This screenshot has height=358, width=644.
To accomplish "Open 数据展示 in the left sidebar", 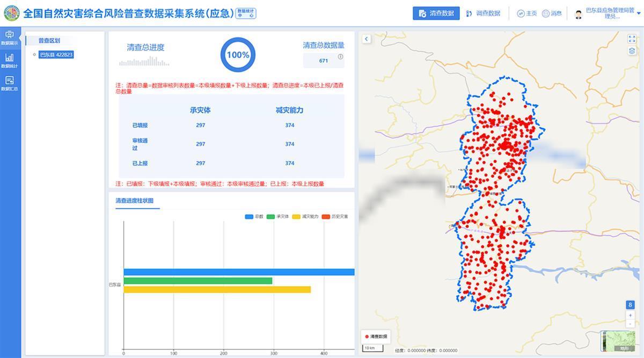I will pyautogui.click(x=10, y=38).
